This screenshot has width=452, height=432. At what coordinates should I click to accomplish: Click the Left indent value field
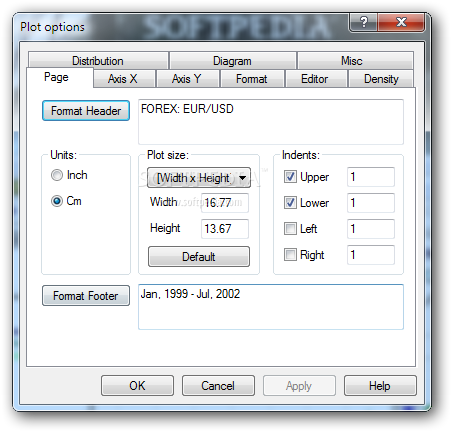click(371, 229)
